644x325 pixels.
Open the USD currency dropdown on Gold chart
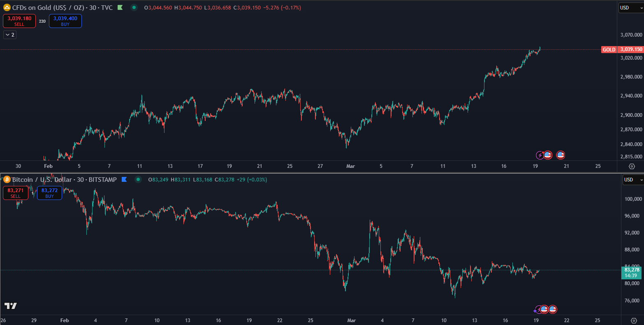[x=631, y=7]
